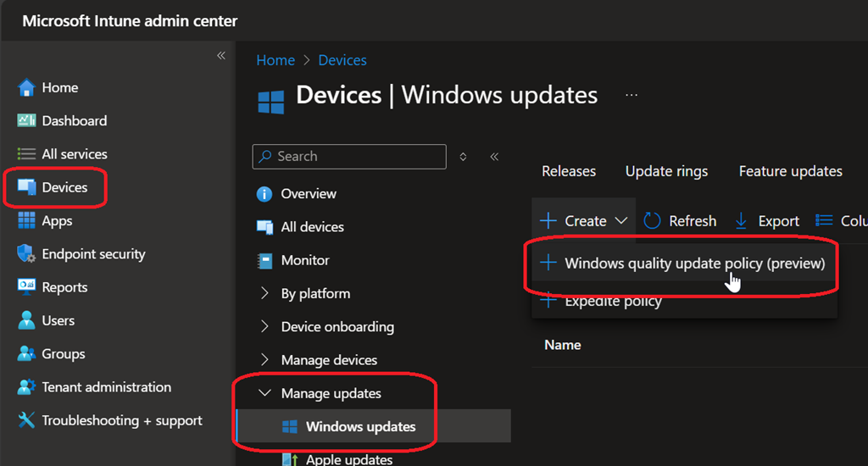Select Windows quality update policy (preview)
Image resolution: width=868 pixels, height=466 pixels.
click(x=694, y=264)
